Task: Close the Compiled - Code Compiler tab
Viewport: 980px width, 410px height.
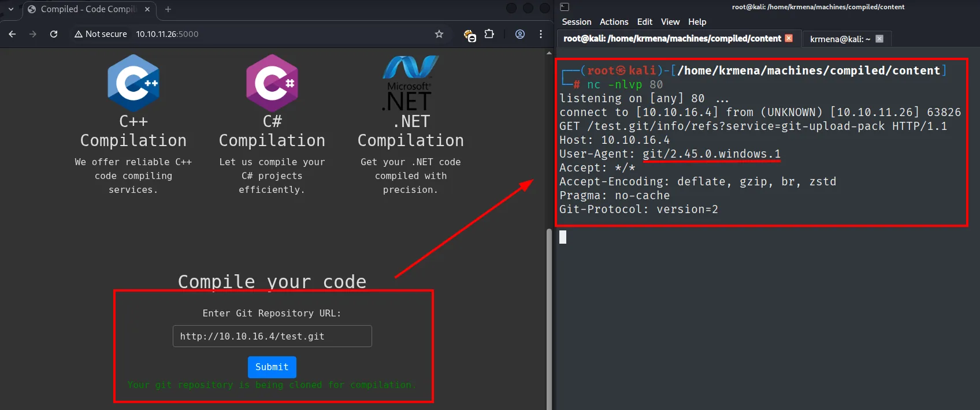Action: [147, 9]
